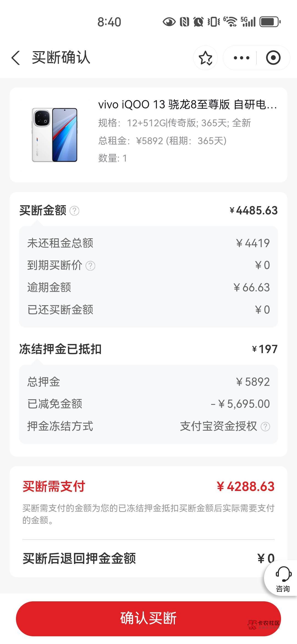This screenshot has height=644, width=297.
Task: Open 咨询 customer service headset
Action: point(283,578)
